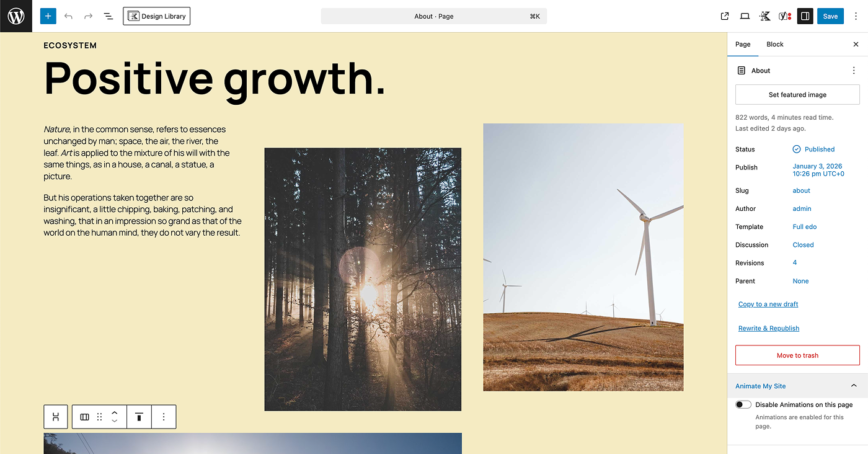Click the vertical alignment icon in block toolbar

139,416
